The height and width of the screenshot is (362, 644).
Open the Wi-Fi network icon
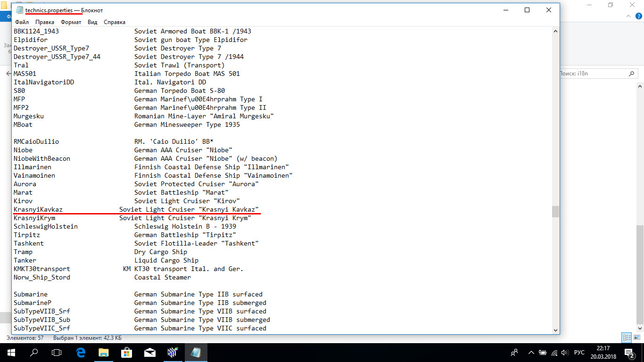554,353
